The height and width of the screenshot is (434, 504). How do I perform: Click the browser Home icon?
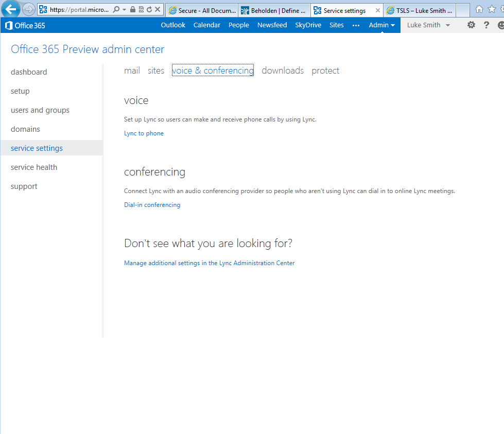tap(479, 9)
